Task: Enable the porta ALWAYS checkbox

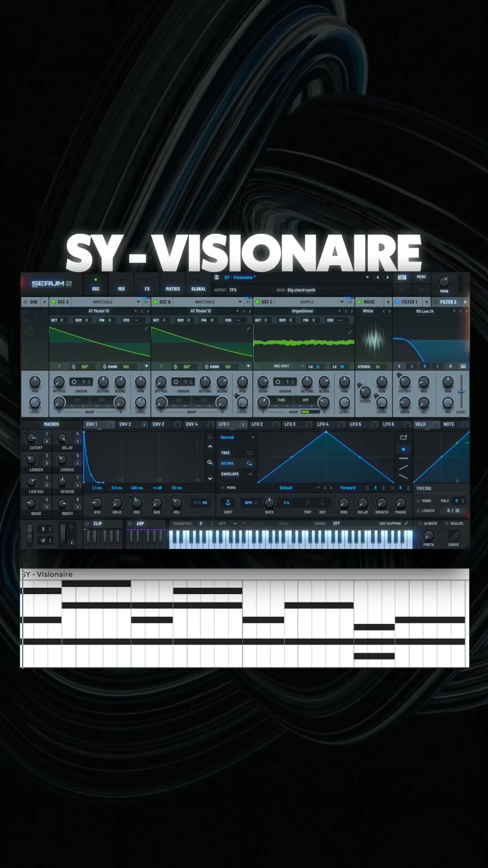Action: (x=420, y=524)
